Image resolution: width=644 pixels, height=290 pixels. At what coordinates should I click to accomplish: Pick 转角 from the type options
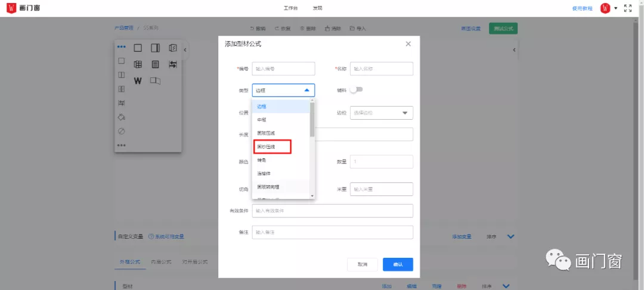click(262, 160)
